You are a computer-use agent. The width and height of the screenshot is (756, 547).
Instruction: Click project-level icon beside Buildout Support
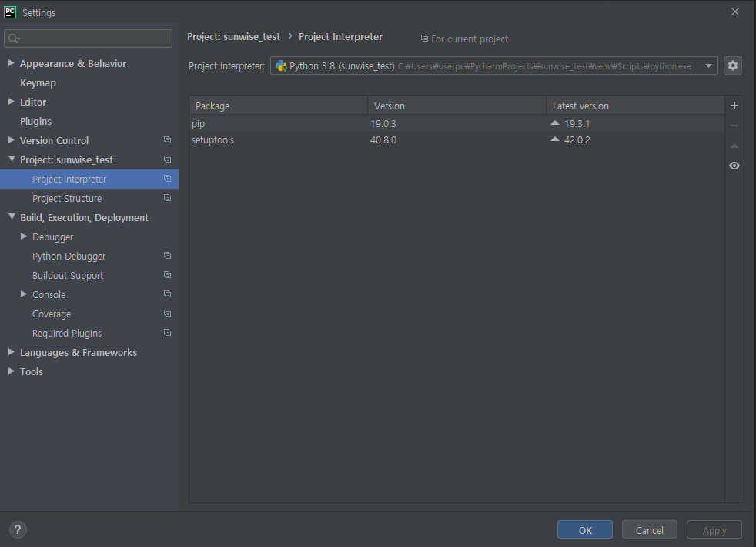click(x=167, y=275)
